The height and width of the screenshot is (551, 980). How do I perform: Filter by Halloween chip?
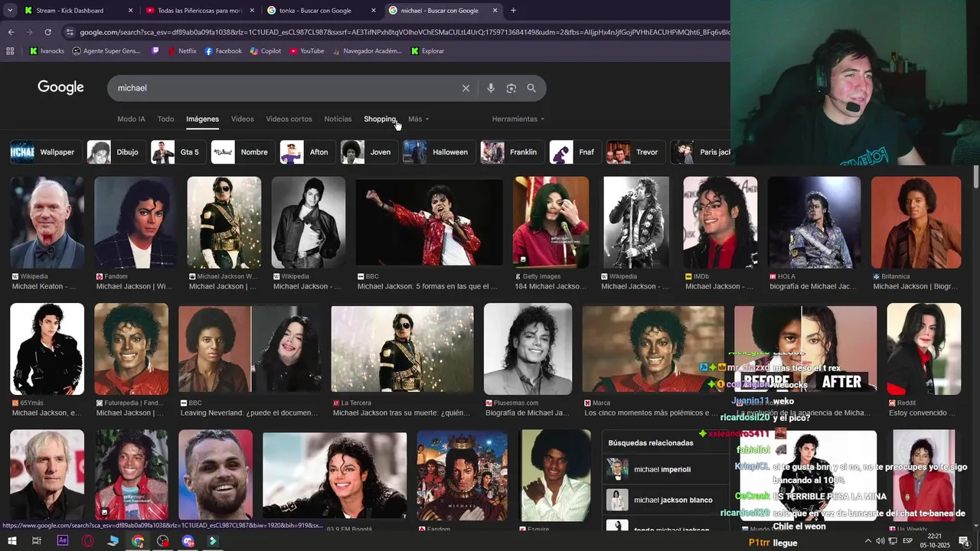438,152
